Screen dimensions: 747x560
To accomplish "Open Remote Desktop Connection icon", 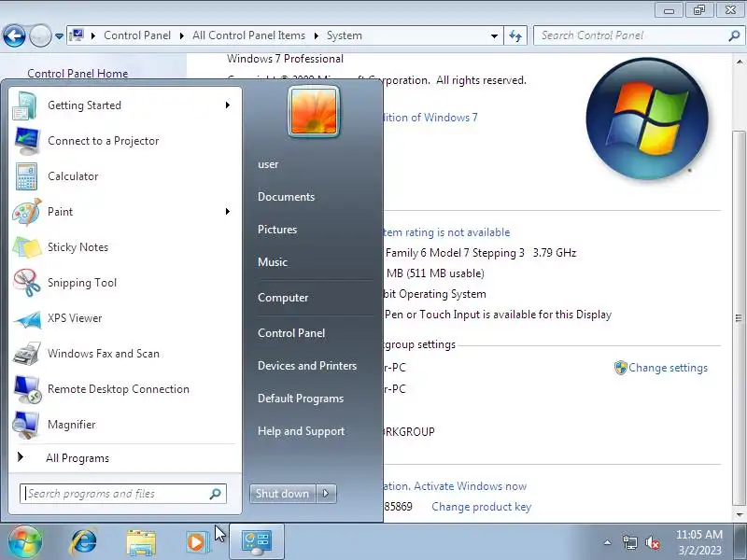I will [x=27, y=389].
